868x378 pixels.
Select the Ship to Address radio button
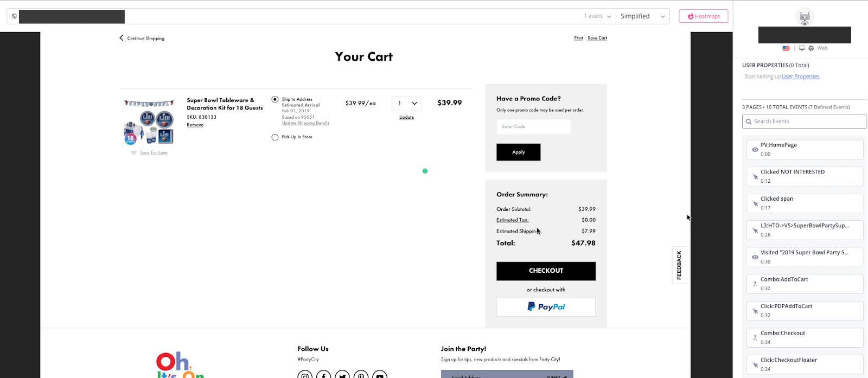275,99
